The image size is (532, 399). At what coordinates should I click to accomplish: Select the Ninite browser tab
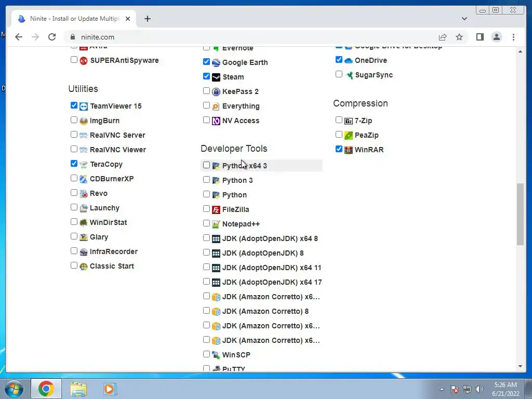(74, 19)
